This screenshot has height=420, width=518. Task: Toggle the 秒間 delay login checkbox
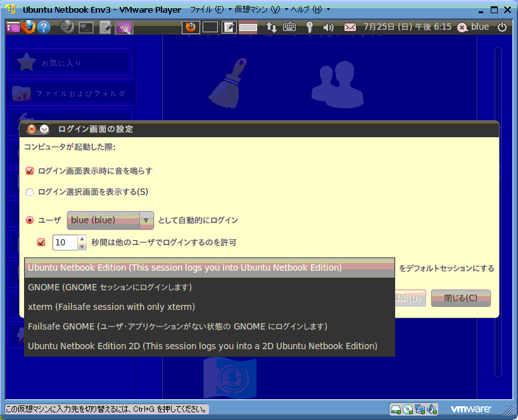[41, 242]
